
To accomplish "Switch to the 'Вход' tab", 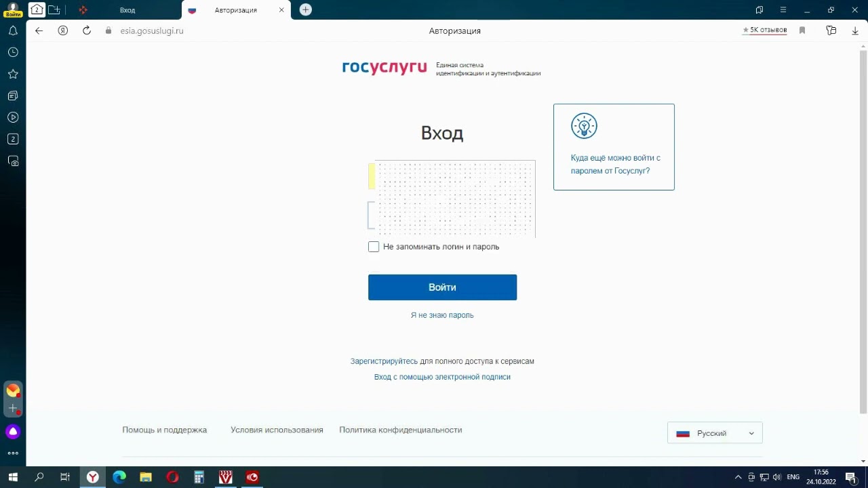I will (127, 10).
